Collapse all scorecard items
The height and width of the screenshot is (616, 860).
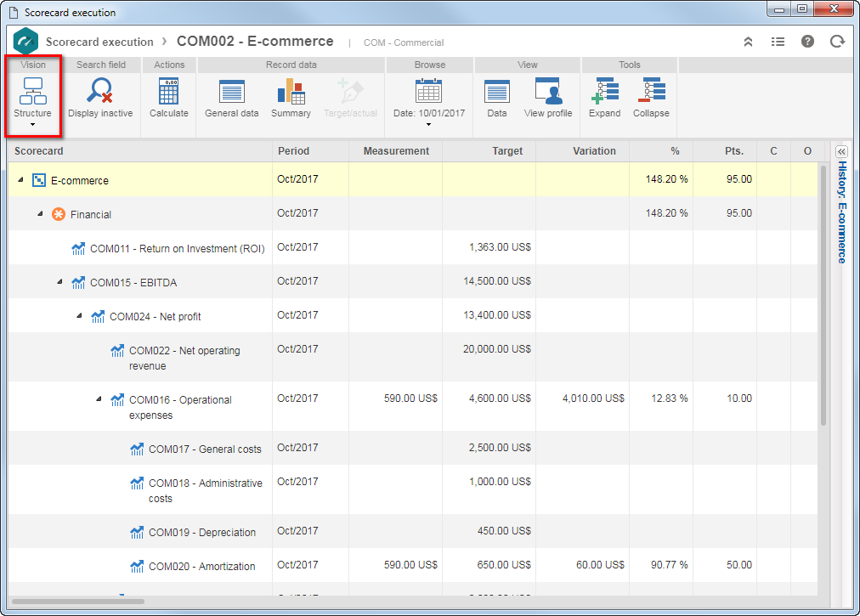pyautogui.click(x=651, y=98)
